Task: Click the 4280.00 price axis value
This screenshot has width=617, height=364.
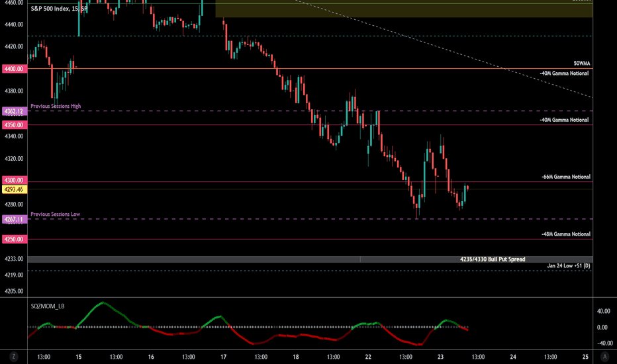Action: [x=14, y=205]
